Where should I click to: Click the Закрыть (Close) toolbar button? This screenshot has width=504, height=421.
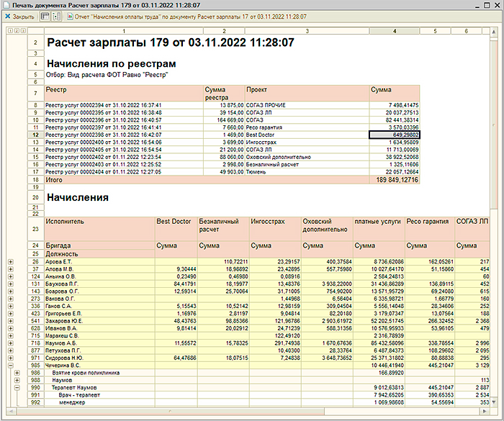click(x=19, y=16)
